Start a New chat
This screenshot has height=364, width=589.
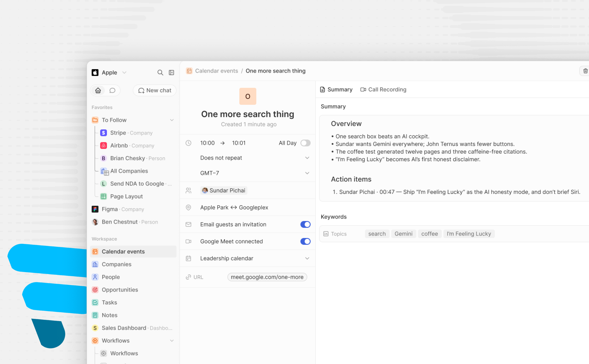pos(155,90)
